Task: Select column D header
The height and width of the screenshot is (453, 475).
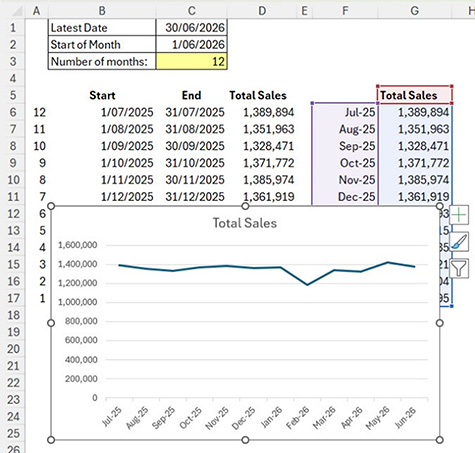Action: (x=262, y=11)
